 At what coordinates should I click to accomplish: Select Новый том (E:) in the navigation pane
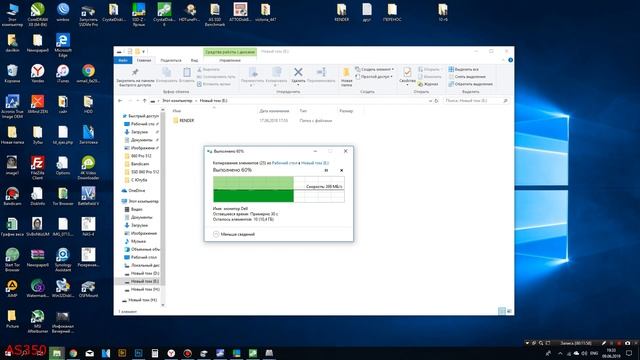point(142,281)
